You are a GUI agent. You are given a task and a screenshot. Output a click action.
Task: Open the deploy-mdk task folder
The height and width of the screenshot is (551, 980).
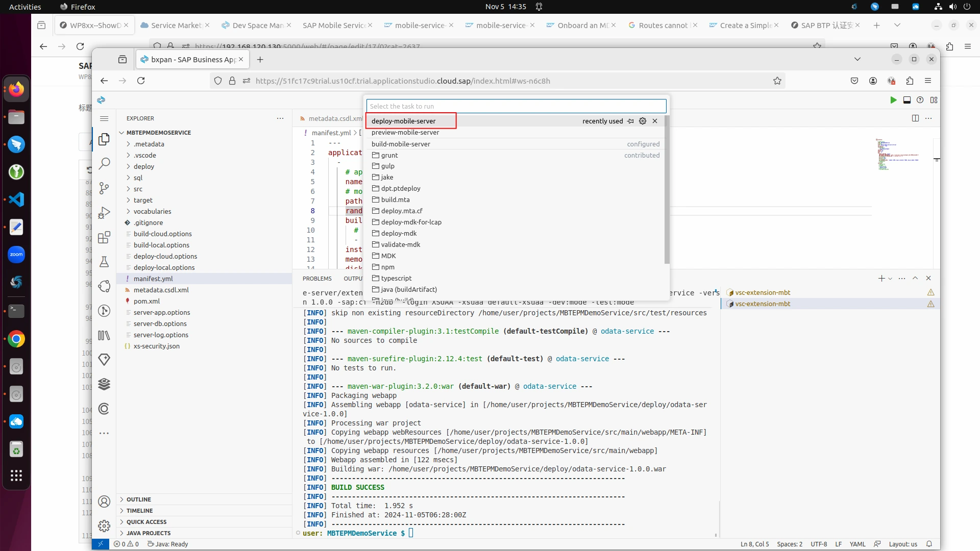click(515, 233)
